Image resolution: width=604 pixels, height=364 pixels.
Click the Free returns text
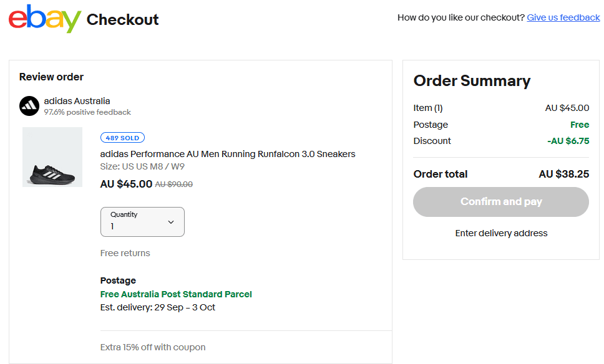click(125, 253)
